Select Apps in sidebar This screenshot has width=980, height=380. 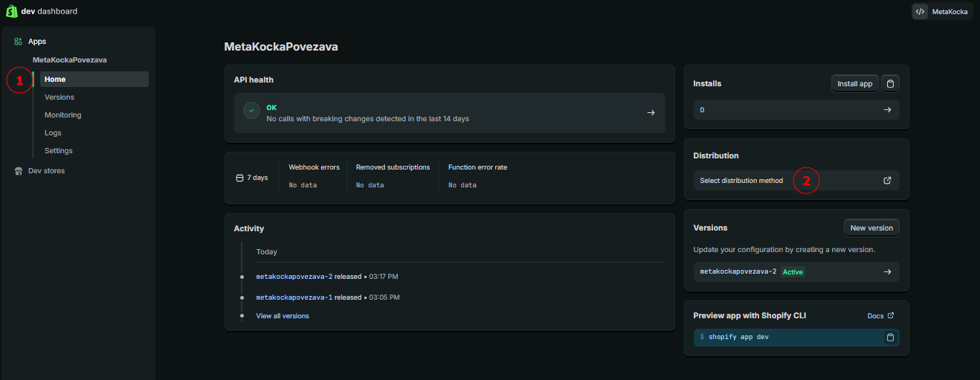[37, 42]
